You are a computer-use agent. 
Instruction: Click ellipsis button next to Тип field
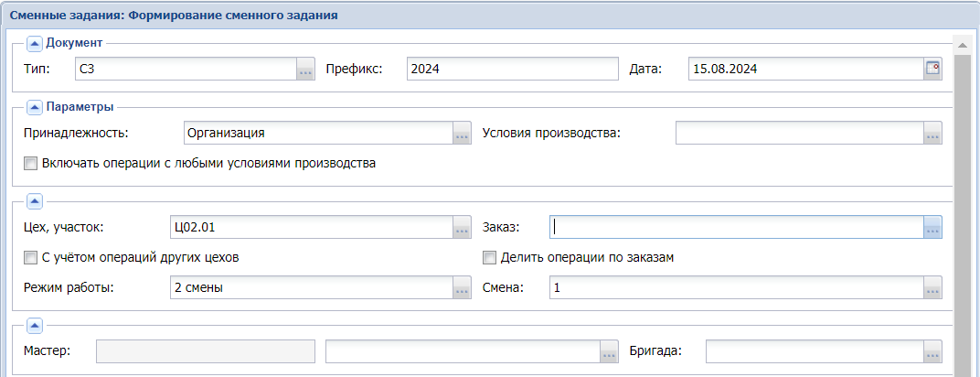pos(305,70)
